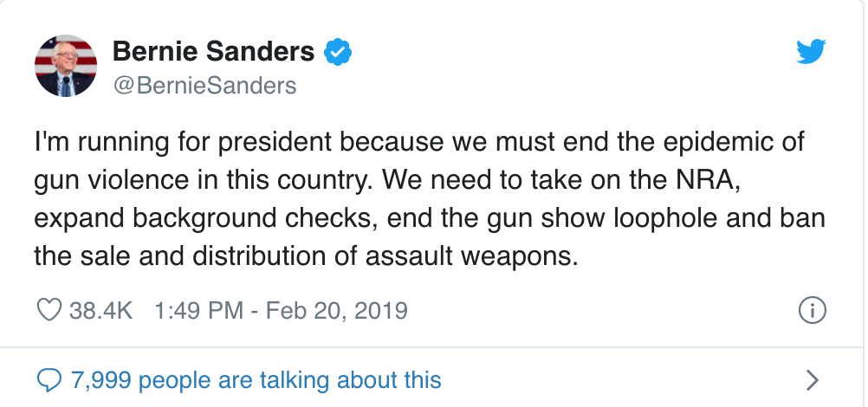Open the tweet info circle icon
The width and height of the screenshot is (868, 407).
[x=812, y=310]
